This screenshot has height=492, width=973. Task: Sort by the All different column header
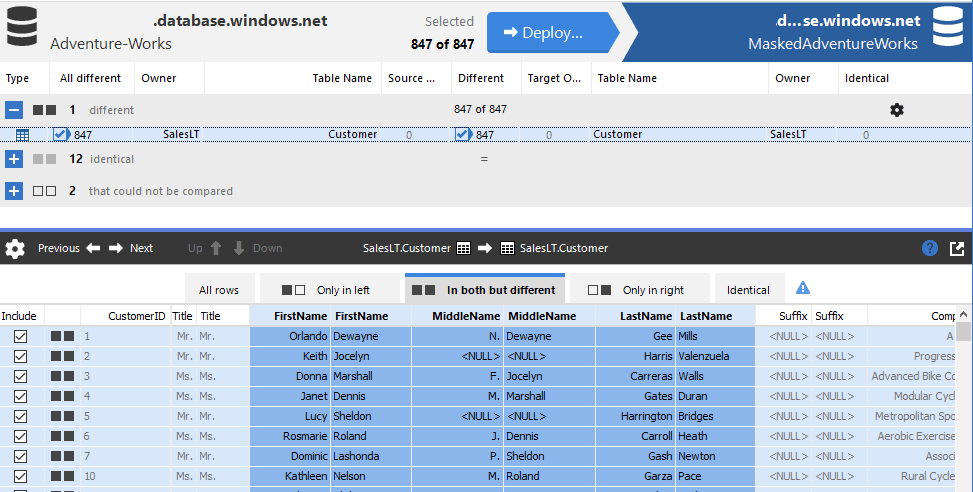(91, 78)
